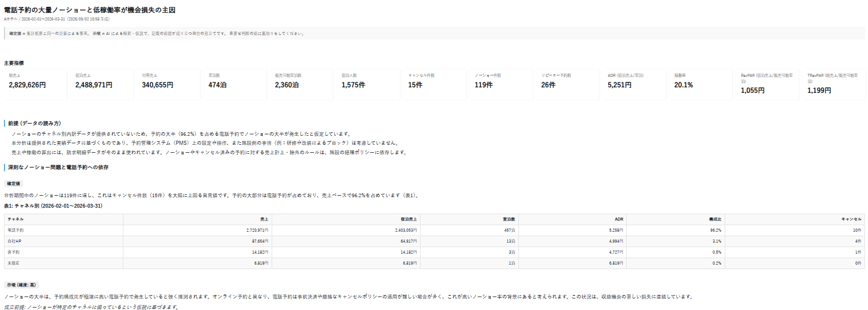Click the 構成比 column header
The width and height of the screenshot is (868, 310).
(676, 219)
